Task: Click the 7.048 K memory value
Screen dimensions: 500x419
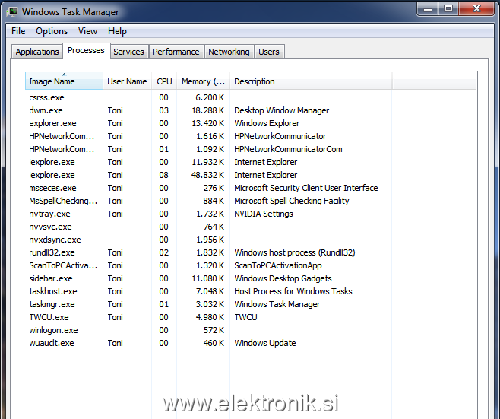Action: pyautogui.click(x=210, y=291)
